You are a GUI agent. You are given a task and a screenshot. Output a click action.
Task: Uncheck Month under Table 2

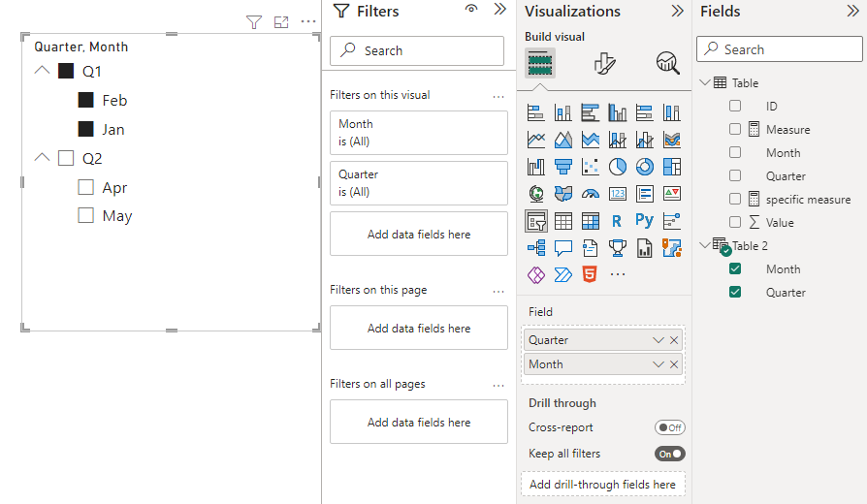(x=735, y=268)
